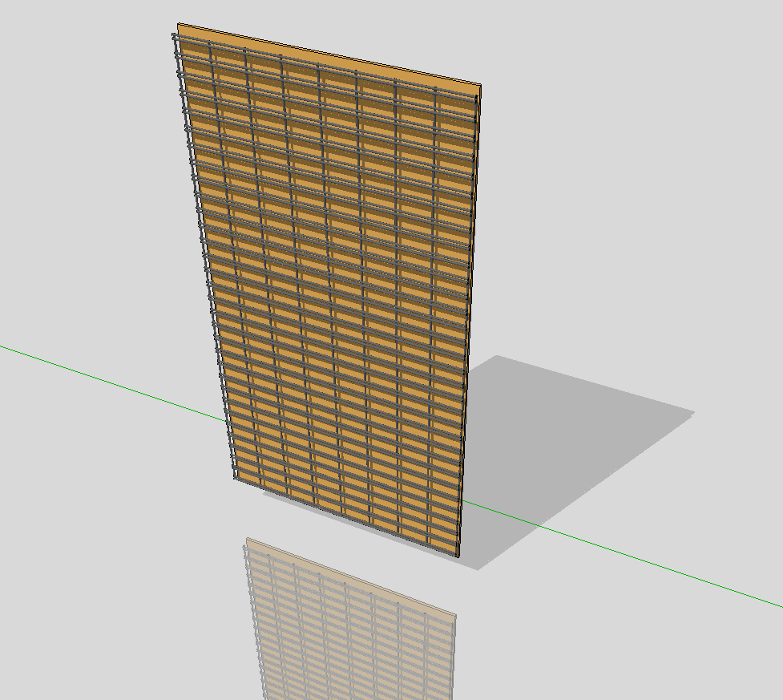Click the right vertical edge of the panel

point(471,321)
